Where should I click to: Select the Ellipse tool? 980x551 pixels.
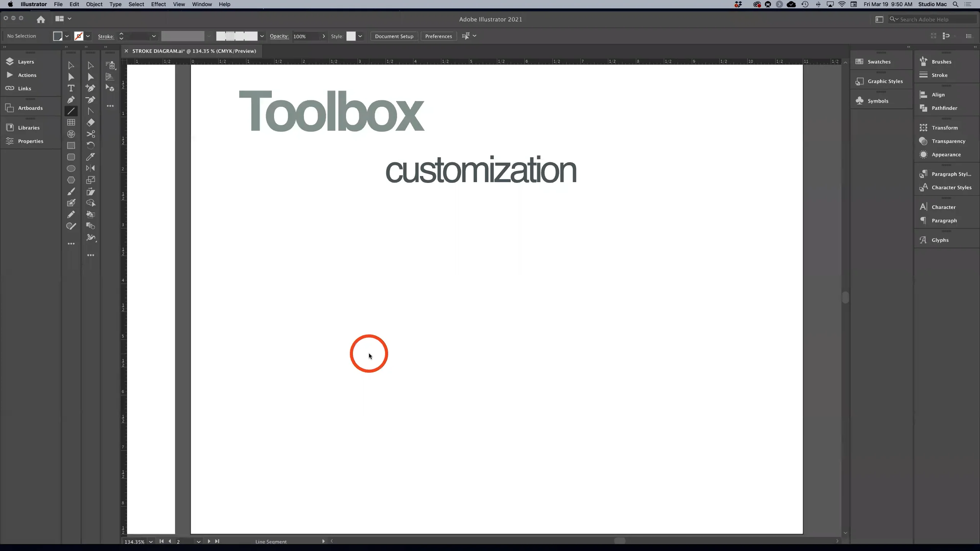point(71,168)
